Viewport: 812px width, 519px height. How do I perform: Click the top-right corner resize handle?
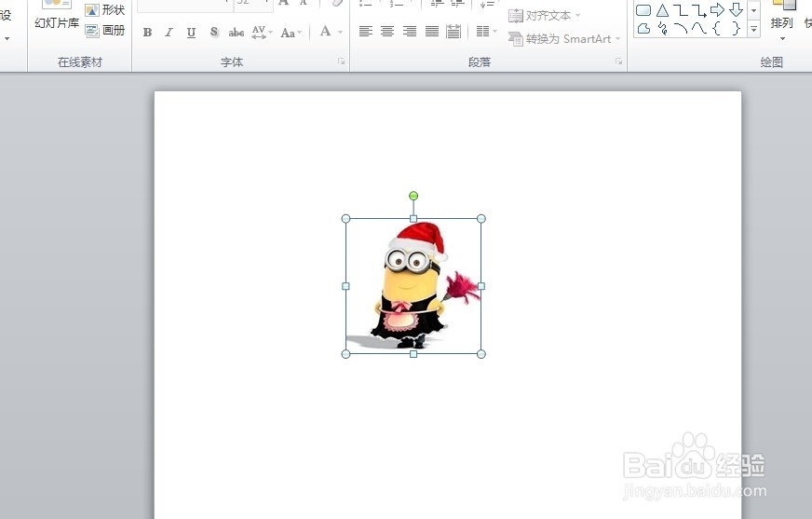point(481,219)
